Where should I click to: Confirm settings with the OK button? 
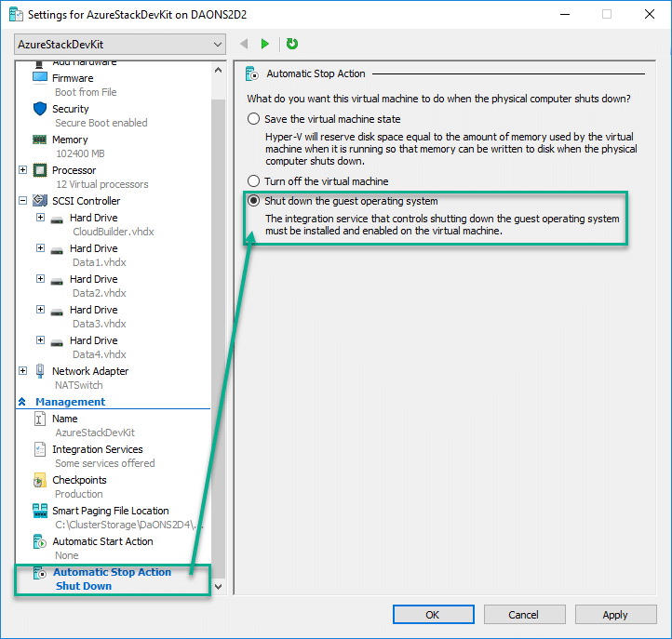[434, 615]
